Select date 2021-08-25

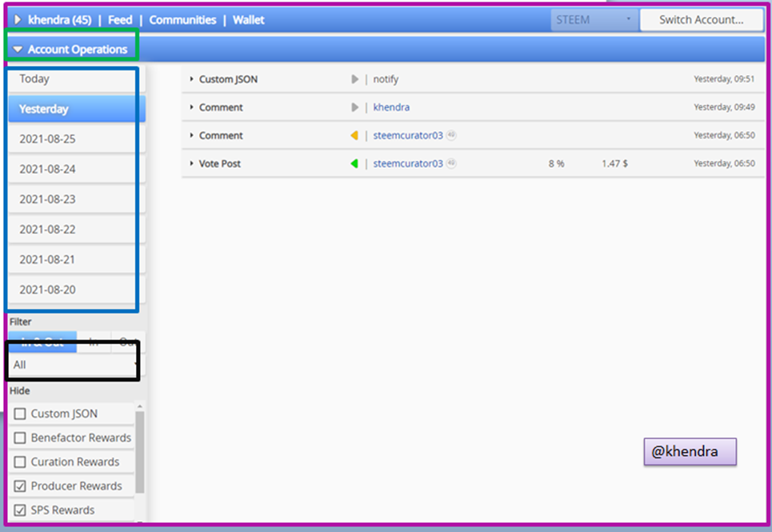tap(76, 138)
